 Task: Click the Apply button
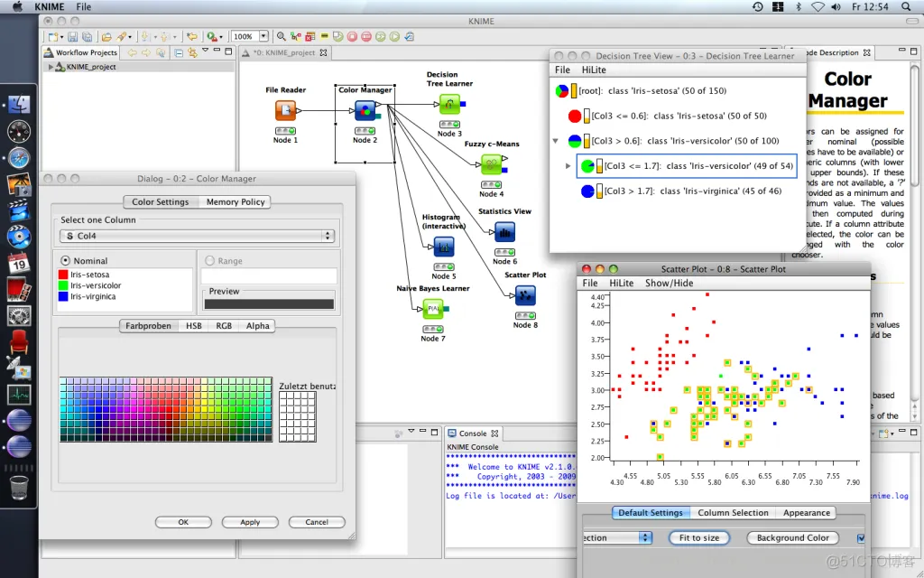tap(250, 522)
